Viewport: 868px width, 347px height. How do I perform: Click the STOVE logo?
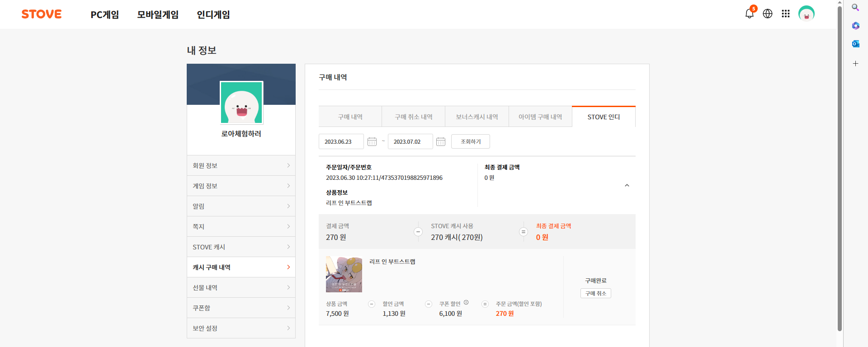(42, 14)
